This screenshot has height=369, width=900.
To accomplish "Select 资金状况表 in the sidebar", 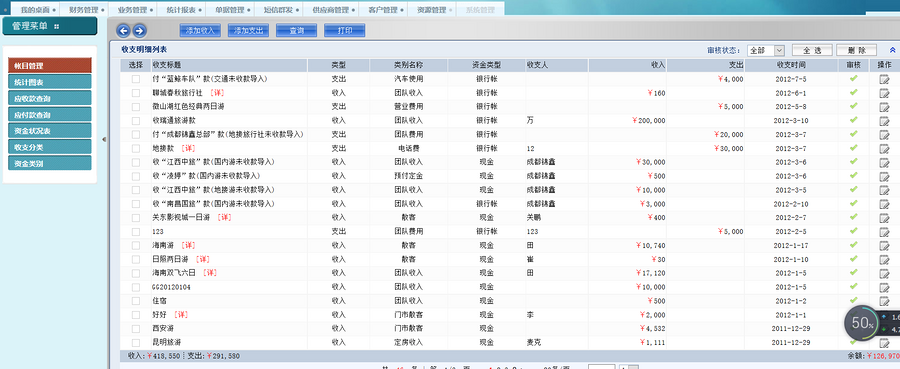I will point(49,131).
